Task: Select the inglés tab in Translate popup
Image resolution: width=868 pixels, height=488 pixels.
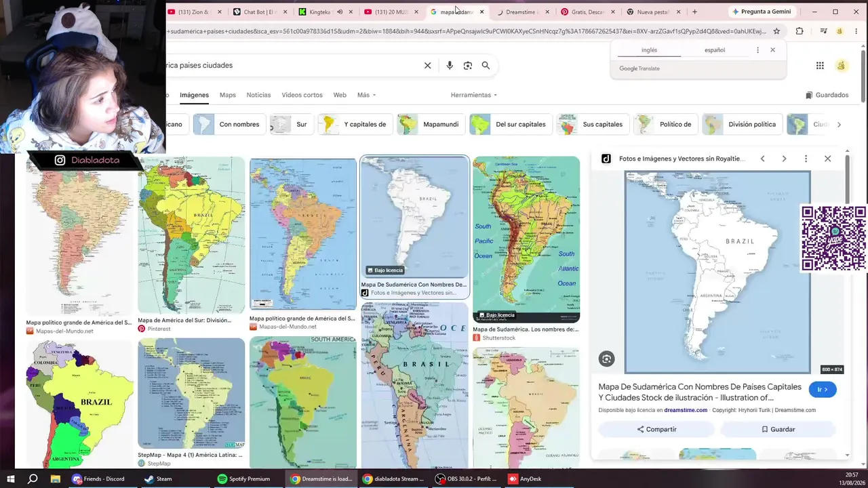Action: (x=649, y=50)
